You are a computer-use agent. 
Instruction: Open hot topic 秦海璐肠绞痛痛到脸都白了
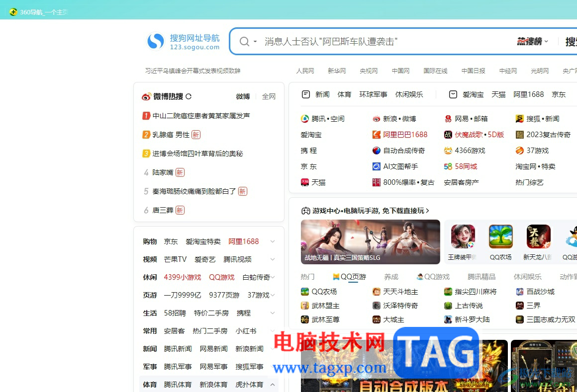coord(194,191)
